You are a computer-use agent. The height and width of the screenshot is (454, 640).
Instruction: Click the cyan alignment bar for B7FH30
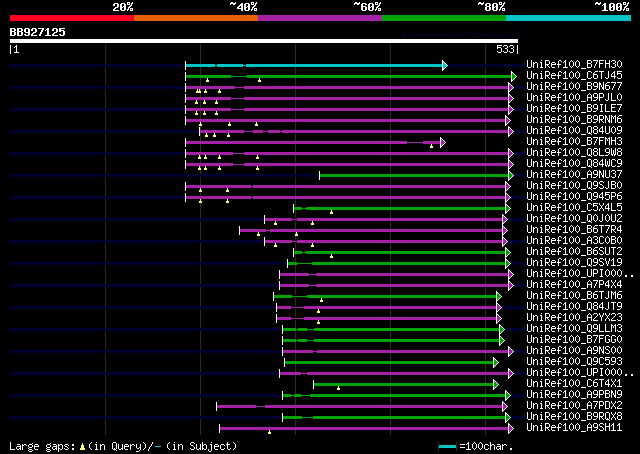tap(314, 65)
